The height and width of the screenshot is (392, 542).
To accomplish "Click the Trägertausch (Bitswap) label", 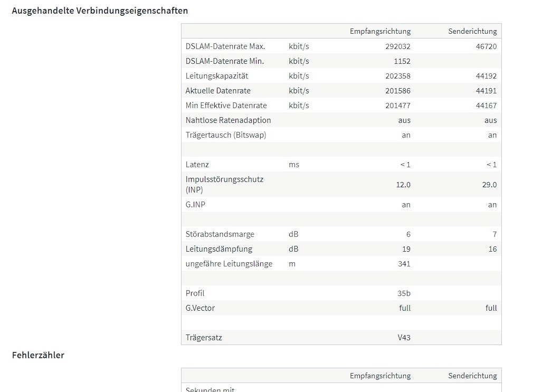I will [x=226, y=135].
